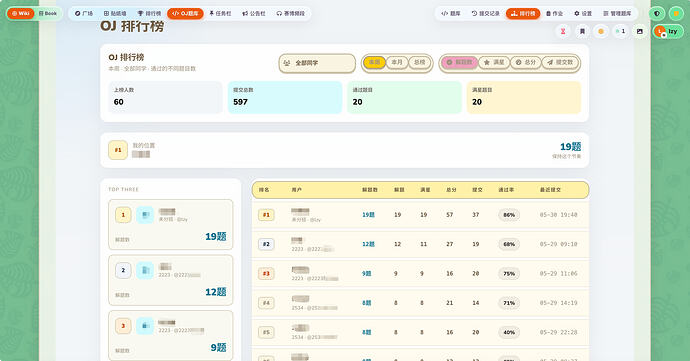
Task: Open 9题 link in row #3
Action: (x=367, y=274)
